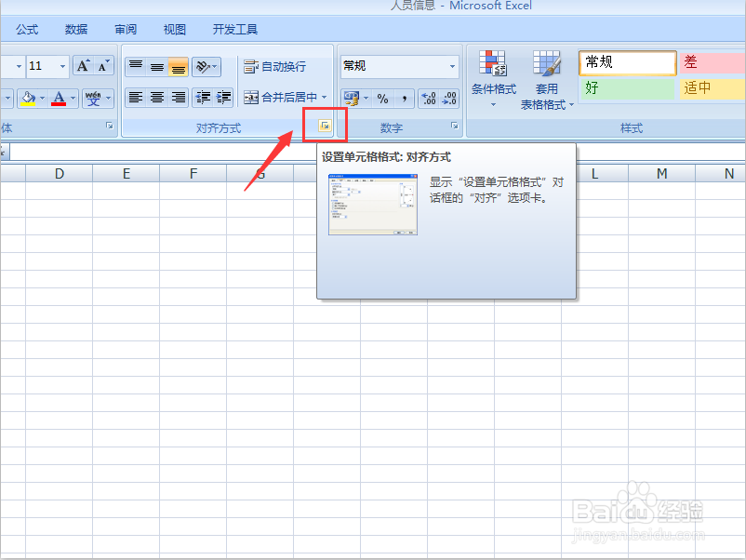
Task: Align text to the left
Action: point(136,98)
